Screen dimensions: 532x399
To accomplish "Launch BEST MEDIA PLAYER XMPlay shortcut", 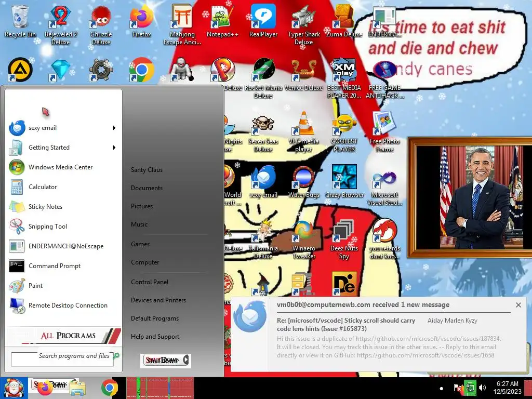I will point(344,78).
